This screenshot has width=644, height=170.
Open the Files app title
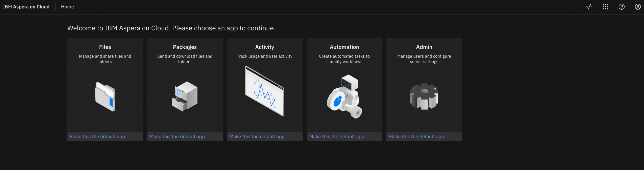[105, 47]
